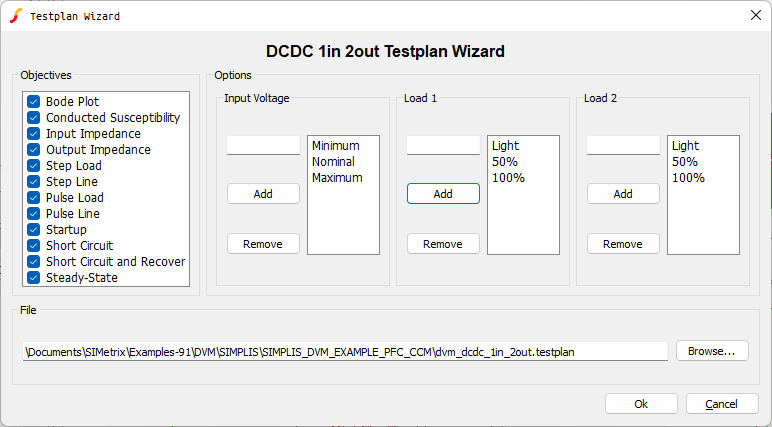Click the Input Voltage text field
The image size is (772, 427).
(x=263, y=146)
